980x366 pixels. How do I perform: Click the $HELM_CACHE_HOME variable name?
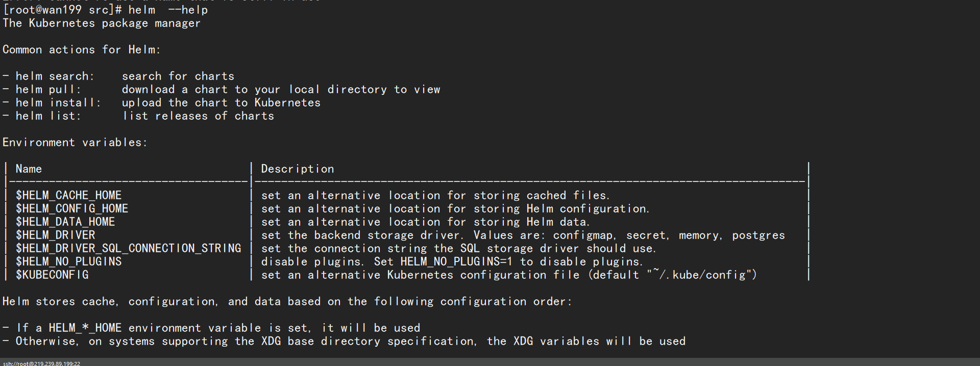[x=68, y=195]
